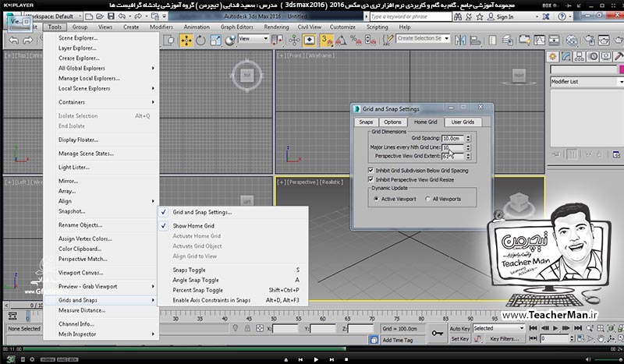Toggle Inhibit Grid Subdivision Below Grid Spacing
The image size is (624, 364).
(x=419, y=170)
